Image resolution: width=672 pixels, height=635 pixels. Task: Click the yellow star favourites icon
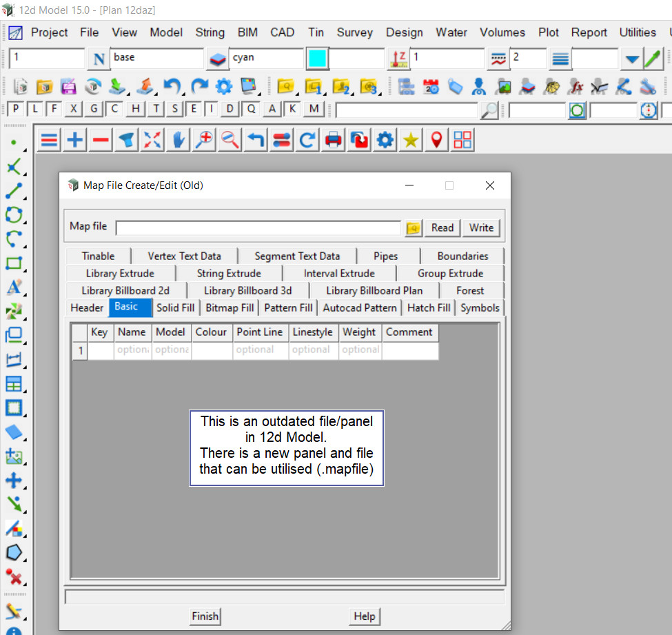coord(411,140)
